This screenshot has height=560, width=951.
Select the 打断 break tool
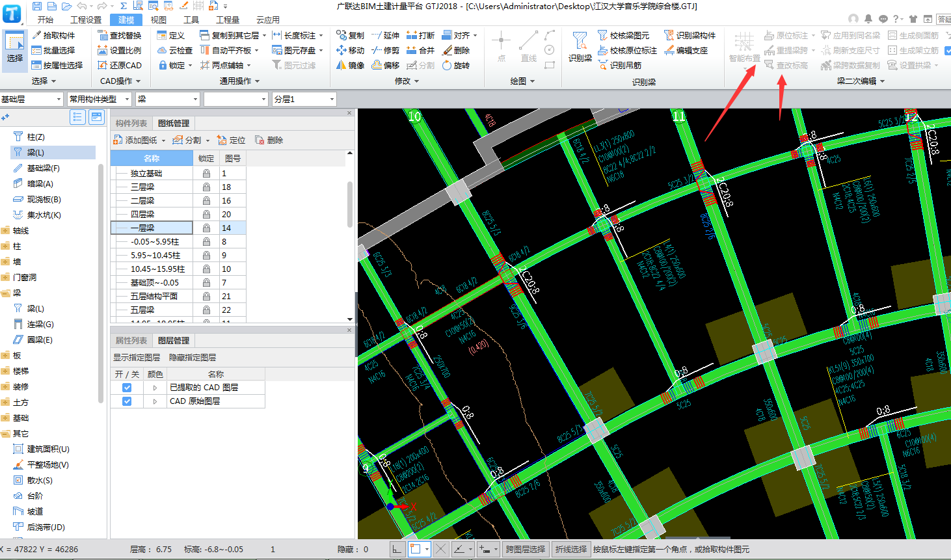[420, 35]
